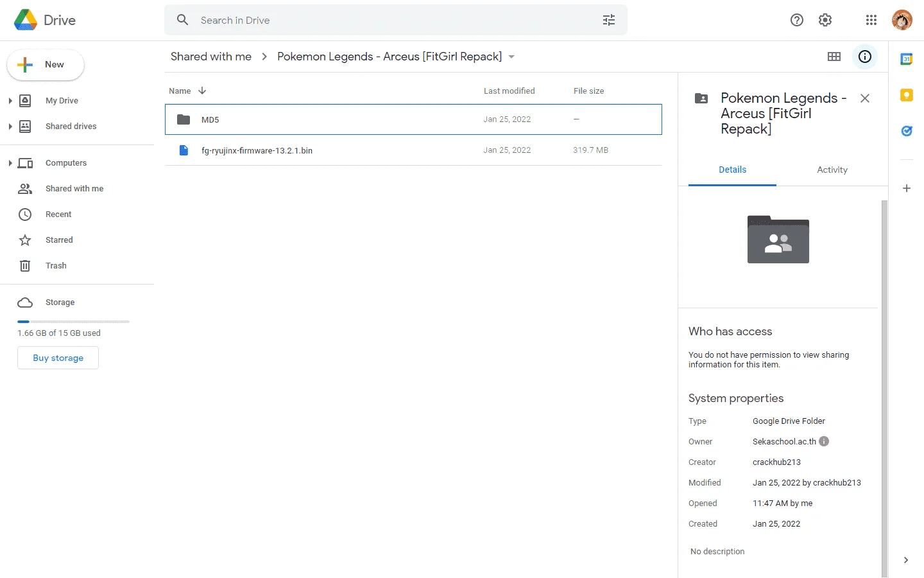Open Starred items
Screen dimensions: 924x578
coord(59,240)
